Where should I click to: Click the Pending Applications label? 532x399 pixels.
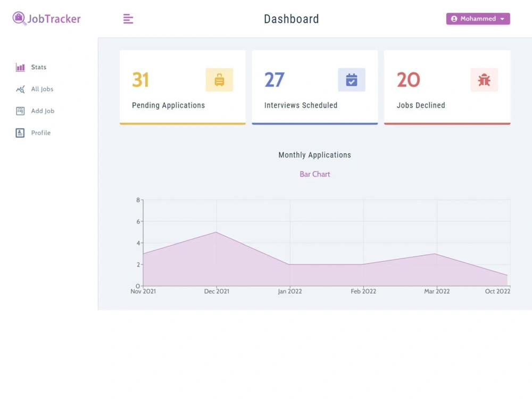tap(168, 105)
